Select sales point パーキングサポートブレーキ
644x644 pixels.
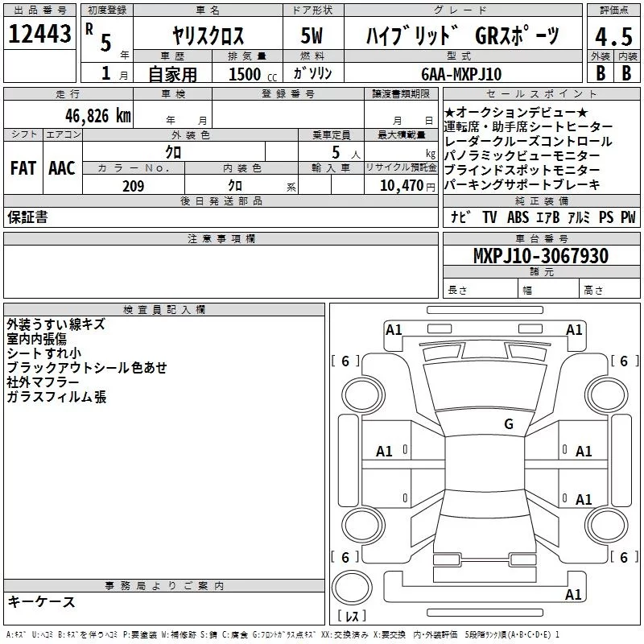click(x=522, y=184)
